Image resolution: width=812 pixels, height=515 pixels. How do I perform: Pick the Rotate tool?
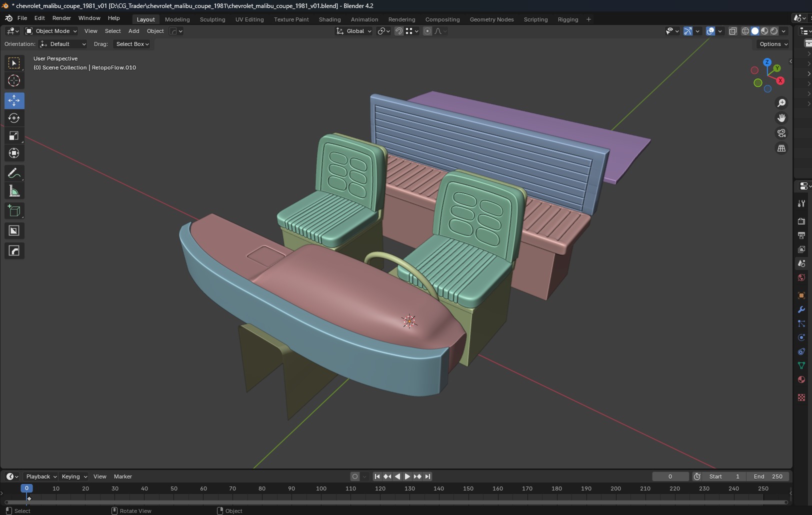14,118
